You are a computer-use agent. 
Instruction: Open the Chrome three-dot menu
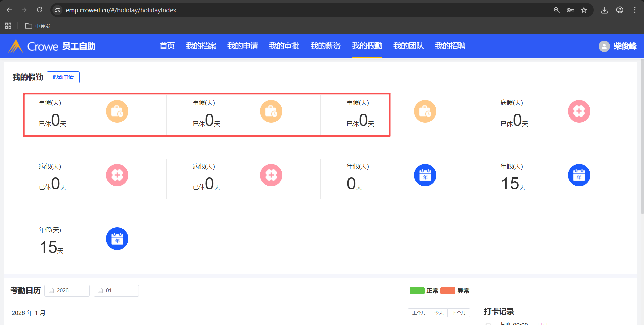coord(635,10)
